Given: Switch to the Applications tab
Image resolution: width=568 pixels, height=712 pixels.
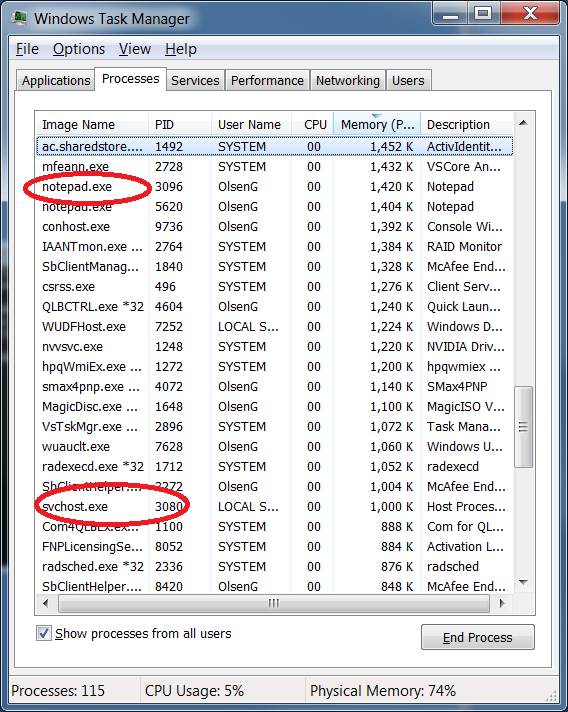Looking at the screenshot, I should pos(56,80).
